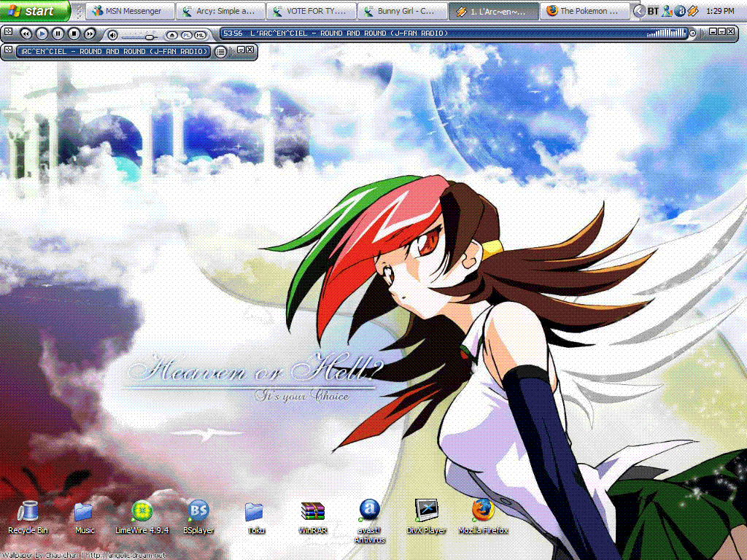Viewport: 747px width, 560px height.
Task: Click the avast! tray icon
Action: 680,11
